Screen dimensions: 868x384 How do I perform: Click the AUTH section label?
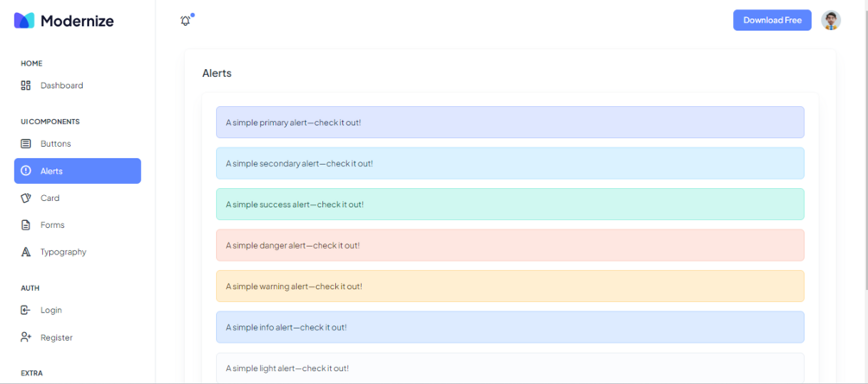pyautogui.click(x=30, y=288)
